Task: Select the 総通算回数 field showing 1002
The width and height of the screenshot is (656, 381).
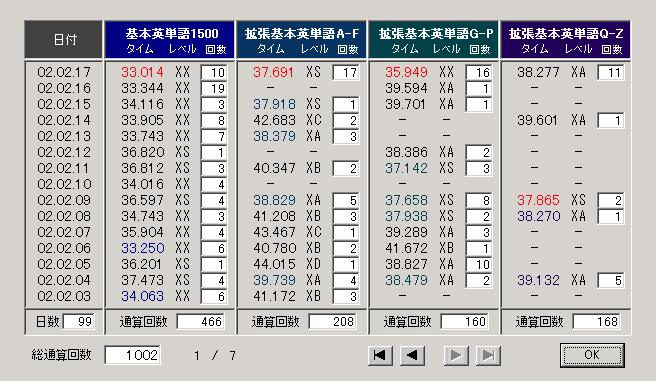Action: click(132, 355)
